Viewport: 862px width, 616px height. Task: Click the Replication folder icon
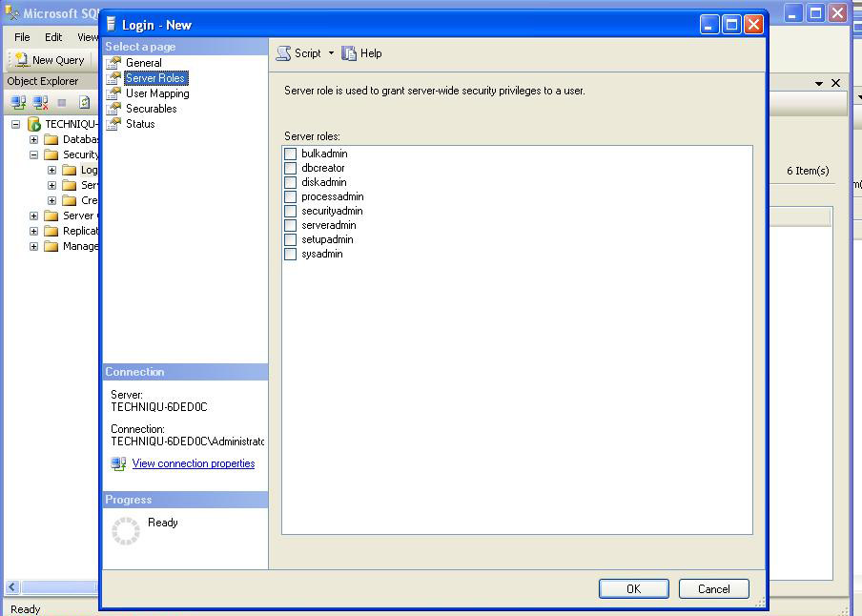[51, 231]
